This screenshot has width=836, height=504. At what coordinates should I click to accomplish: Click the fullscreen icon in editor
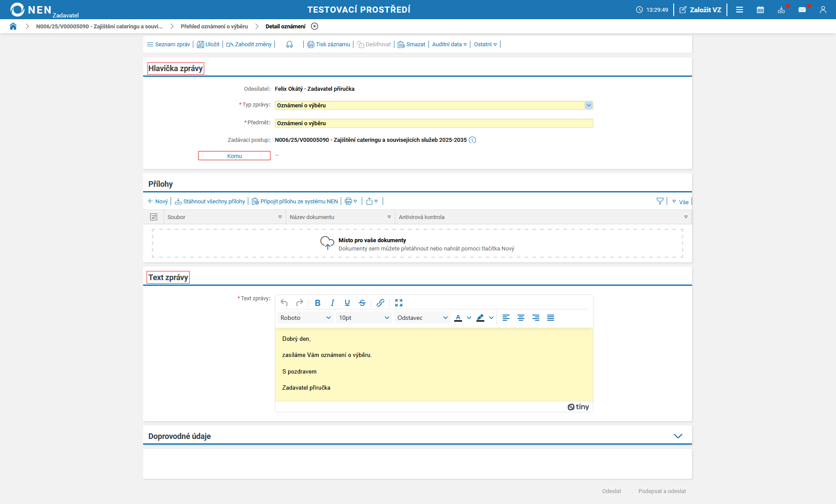(399, 303)
